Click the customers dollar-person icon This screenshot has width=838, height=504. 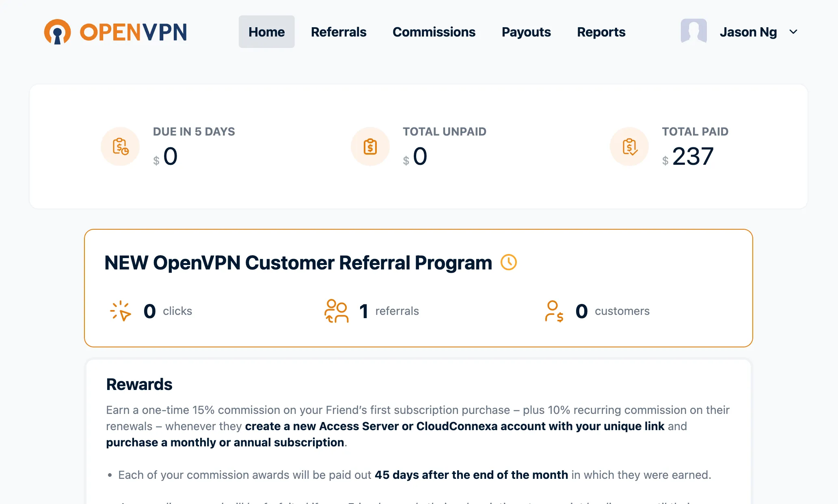555,311
